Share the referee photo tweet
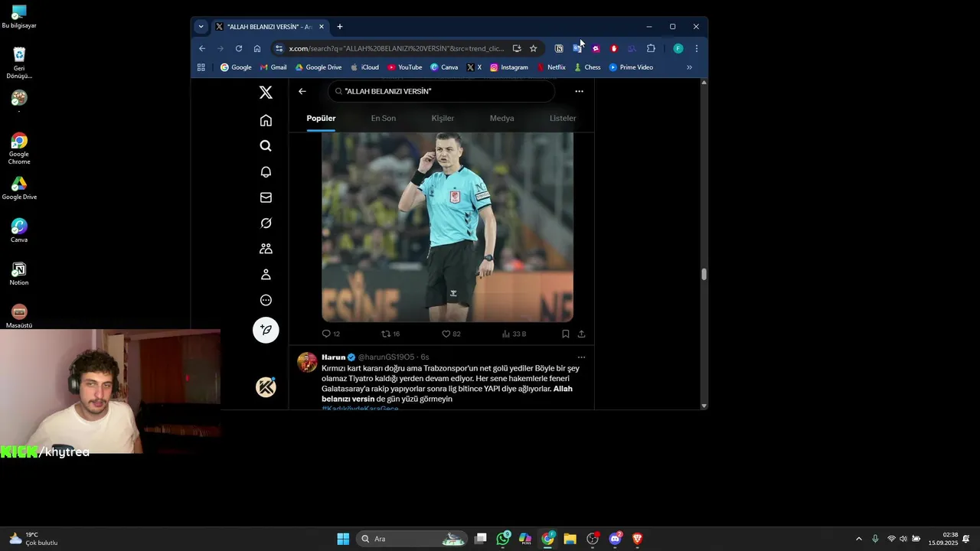980x551 pixels. click(x=582, y=334)
